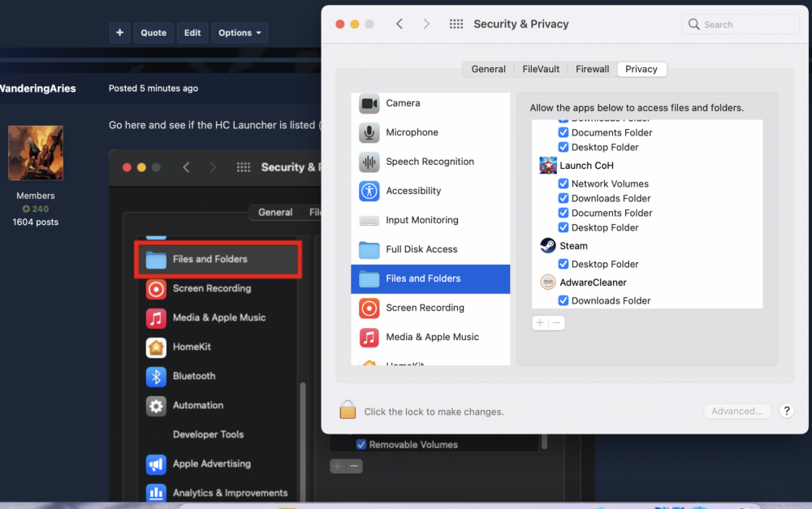Open the plus dropdown in forum toolbar
This screenshot has width=812, height=509.
click(119, 33)
